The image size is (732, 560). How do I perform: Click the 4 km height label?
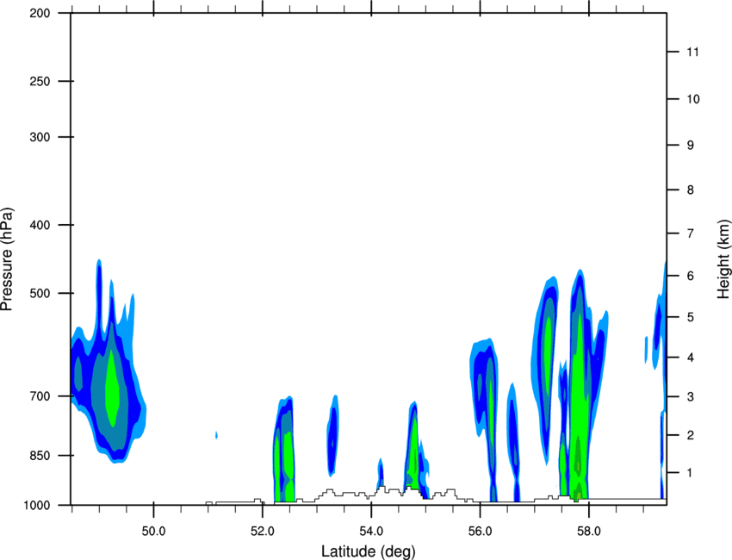click(691, 358)
